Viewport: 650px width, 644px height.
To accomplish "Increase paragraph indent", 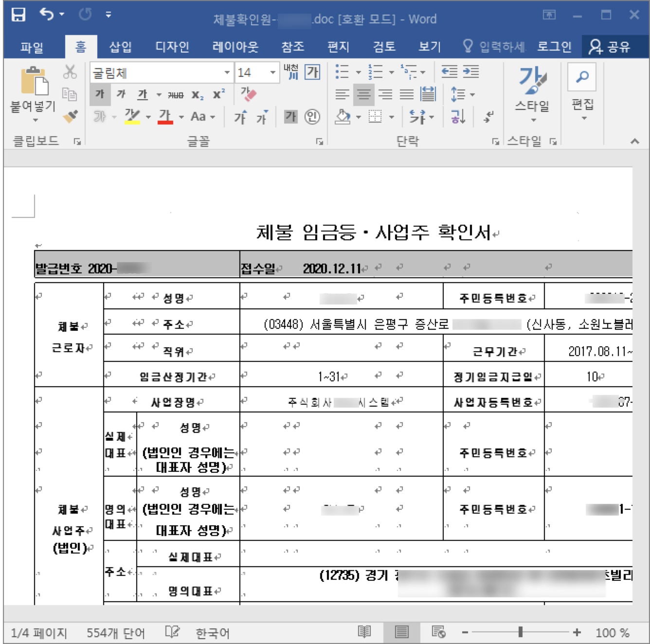I will (471, 72).
